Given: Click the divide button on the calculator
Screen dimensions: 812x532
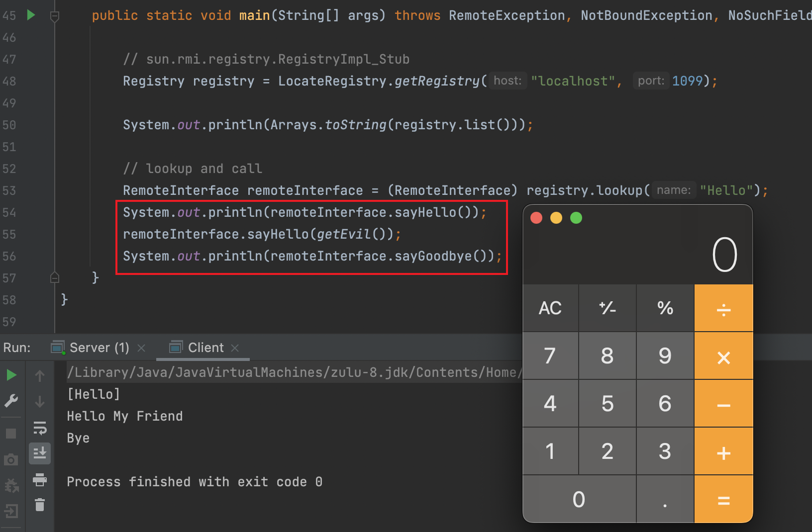Looking at the screenshot, I should pyautogui.click(x=723, y=308).
